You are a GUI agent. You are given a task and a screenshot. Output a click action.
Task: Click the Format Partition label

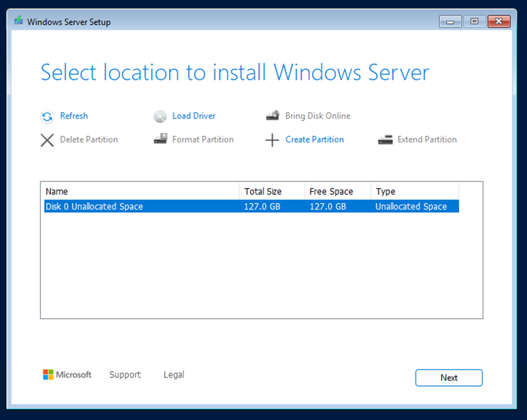coord(203,139)
